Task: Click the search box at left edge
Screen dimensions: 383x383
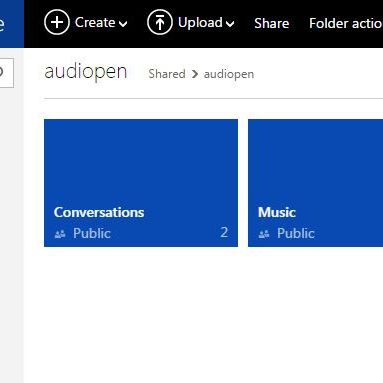Action: (7, 73)
